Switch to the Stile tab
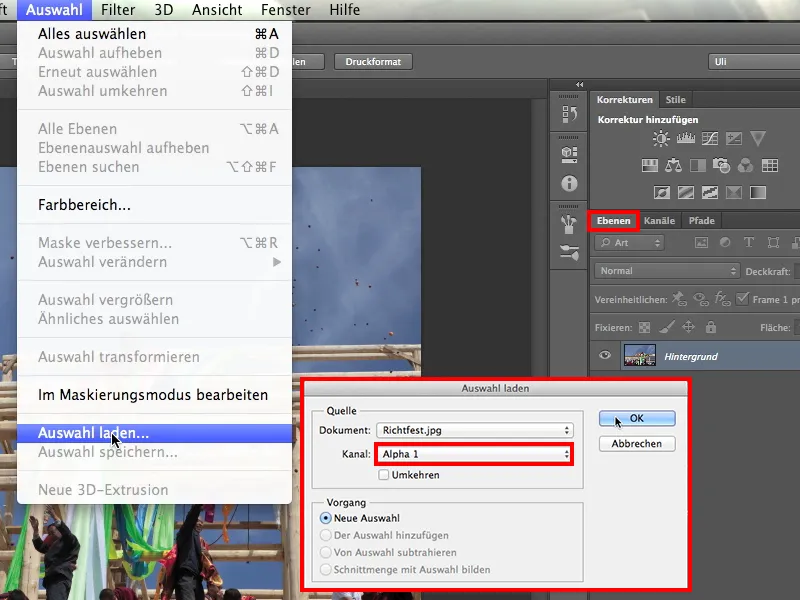This screenshot has width=800, height=600. 676,99
